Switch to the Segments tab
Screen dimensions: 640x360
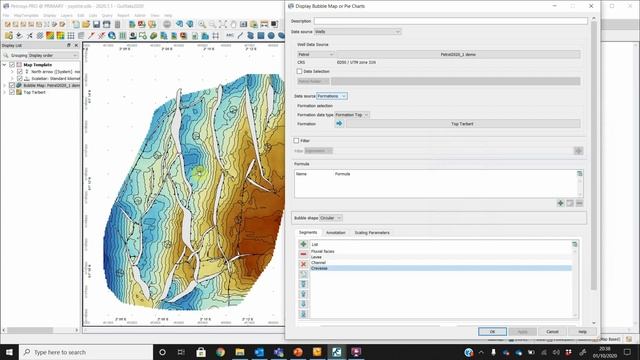pyautogui.click(x=308, y=232)
